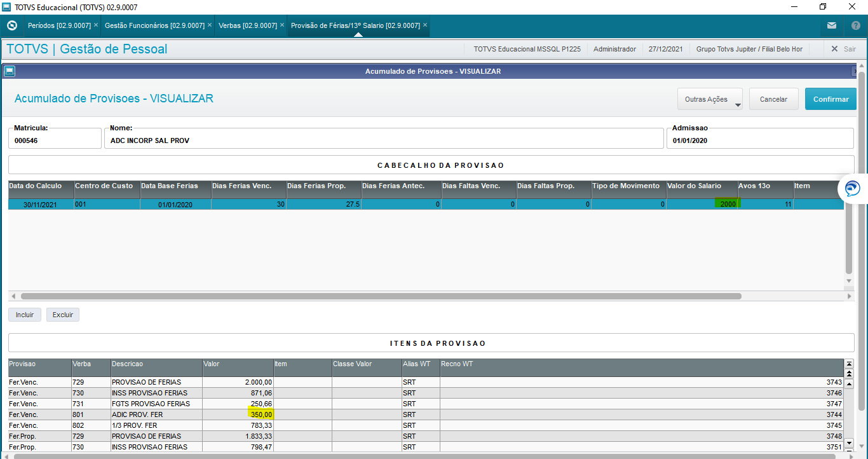This screenshot has height=459, width=868.
Task: Click the Sair exit link
Action: point(843,49)
